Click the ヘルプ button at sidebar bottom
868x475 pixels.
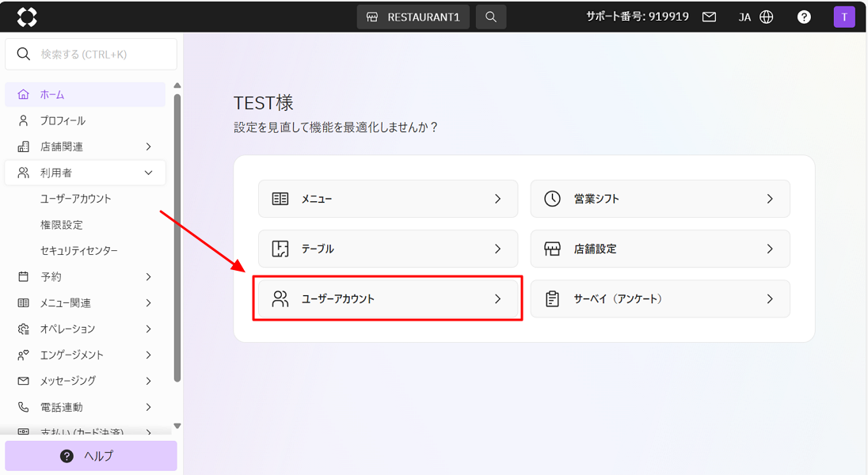coord(91,456)
